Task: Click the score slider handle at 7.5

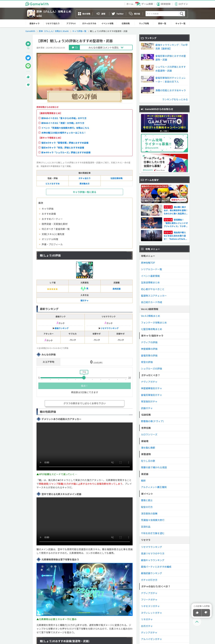Action: pos(84,378)
